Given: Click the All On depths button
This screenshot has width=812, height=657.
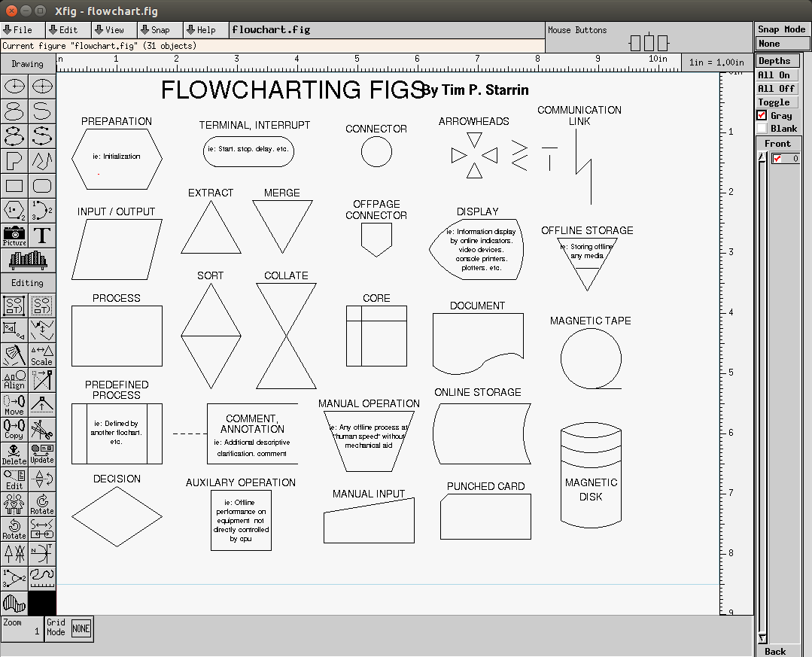Looking at the screenshot, I should coord(777,75).
